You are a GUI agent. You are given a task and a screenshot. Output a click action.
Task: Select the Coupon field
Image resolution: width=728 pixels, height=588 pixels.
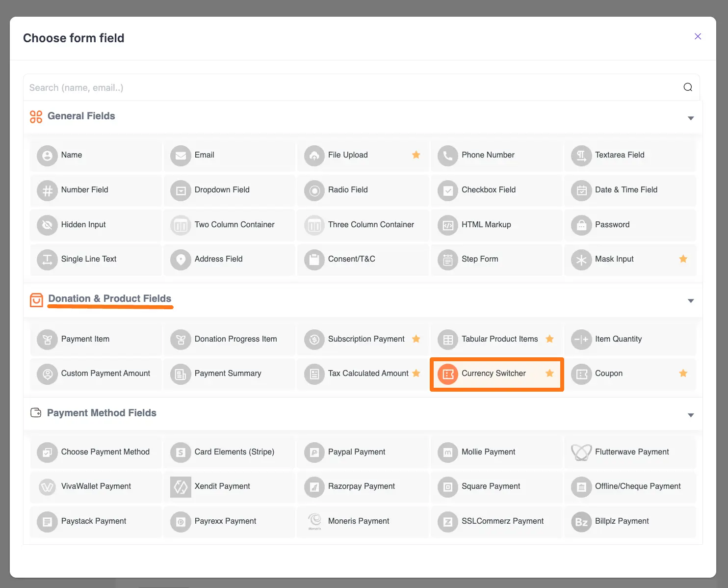point(609,374)
